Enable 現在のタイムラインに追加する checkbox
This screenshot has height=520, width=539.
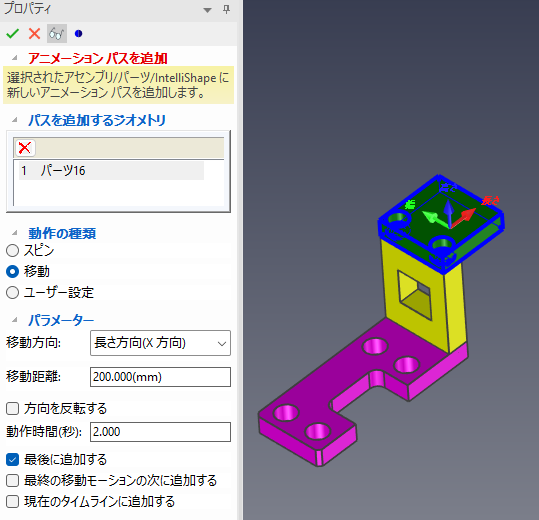tap(12, 501)
